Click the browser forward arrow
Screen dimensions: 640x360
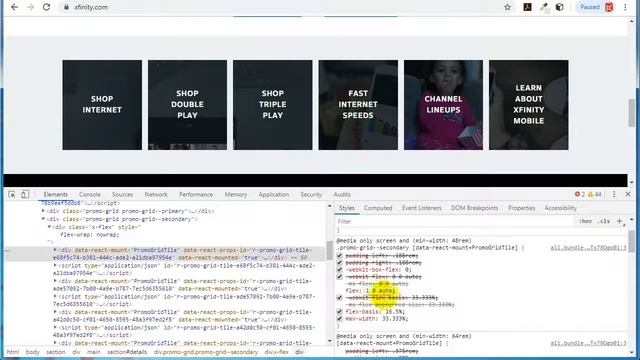[30, 7]
